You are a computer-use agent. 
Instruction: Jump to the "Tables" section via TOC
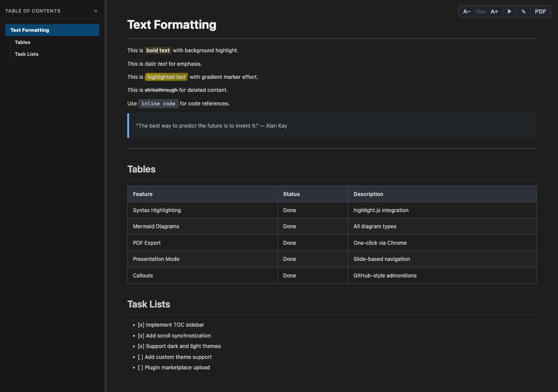22,42
